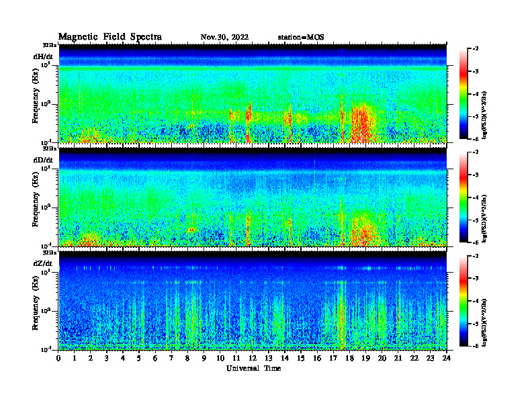Click hour 21 on the time axis

398,358
